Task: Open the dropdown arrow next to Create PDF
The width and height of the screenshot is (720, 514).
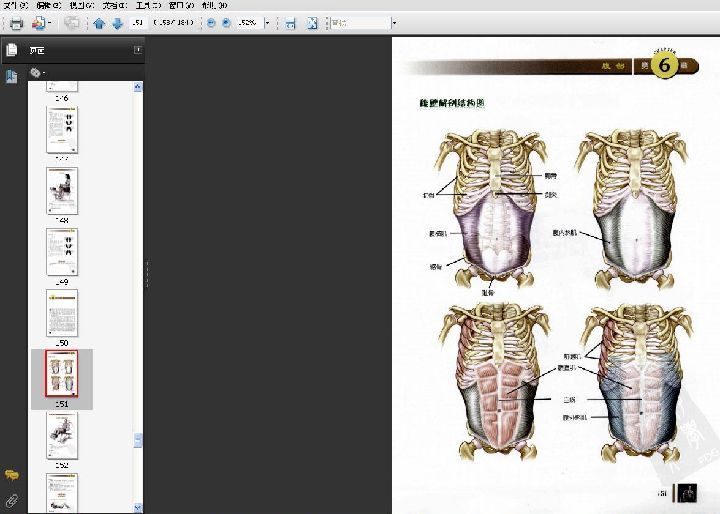Action: 50,23
